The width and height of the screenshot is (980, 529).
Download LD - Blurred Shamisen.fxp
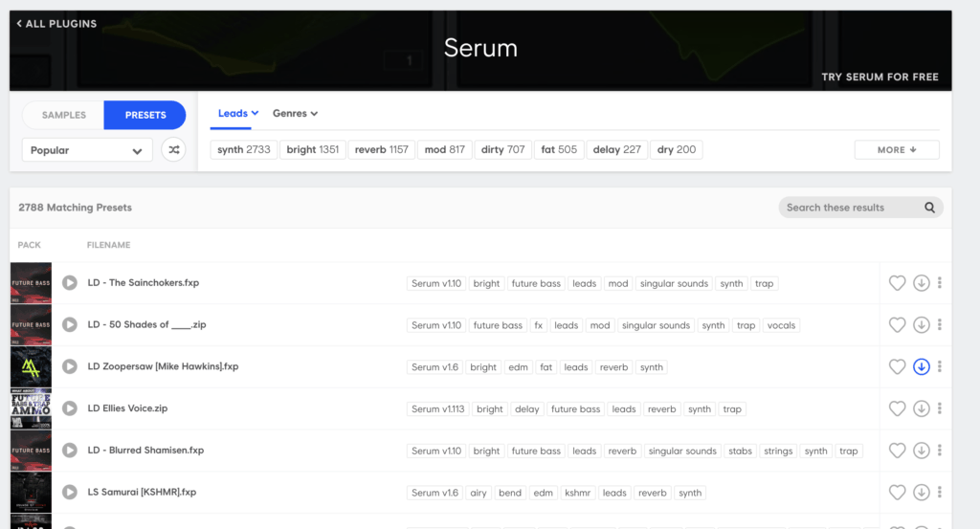coord(922,451)
